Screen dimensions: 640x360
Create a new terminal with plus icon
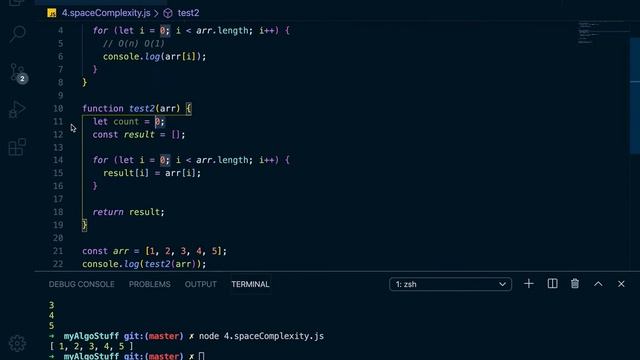pyautogui.click(x=529, y=284)
